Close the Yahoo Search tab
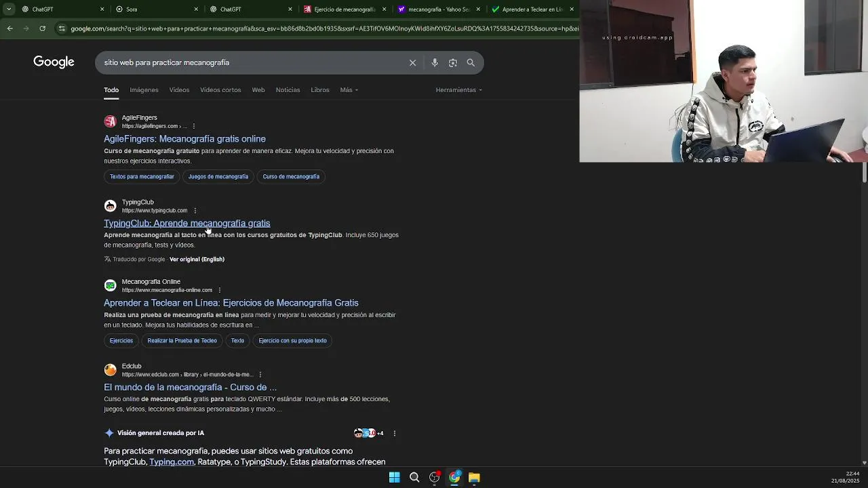This screenshot has width=868, height=488. coord(478,9)
